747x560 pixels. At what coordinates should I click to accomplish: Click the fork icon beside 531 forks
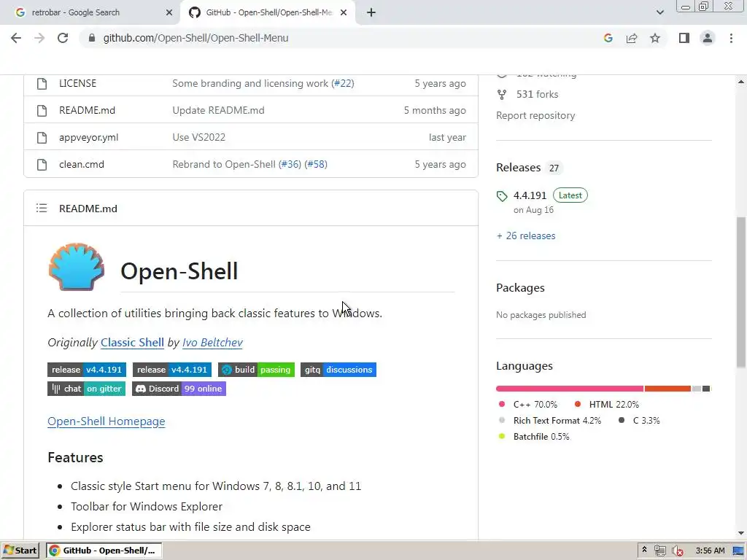coord(502,95)
